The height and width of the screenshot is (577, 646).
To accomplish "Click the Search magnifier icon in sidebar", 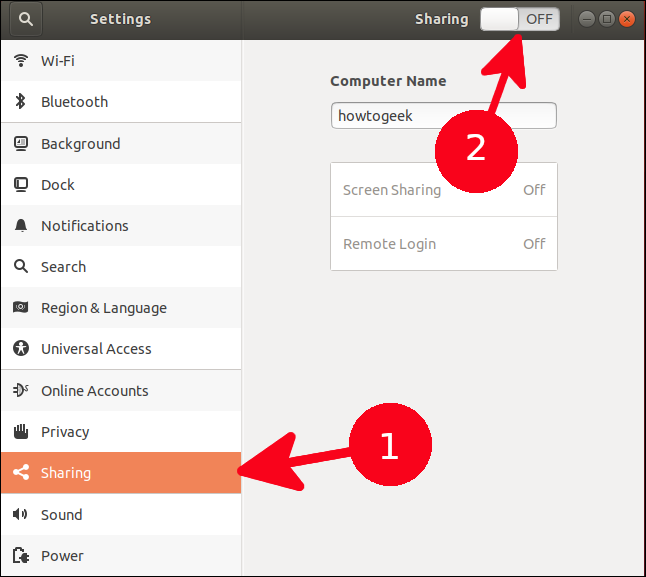I will pyautogui.click(x=21, y=266).
